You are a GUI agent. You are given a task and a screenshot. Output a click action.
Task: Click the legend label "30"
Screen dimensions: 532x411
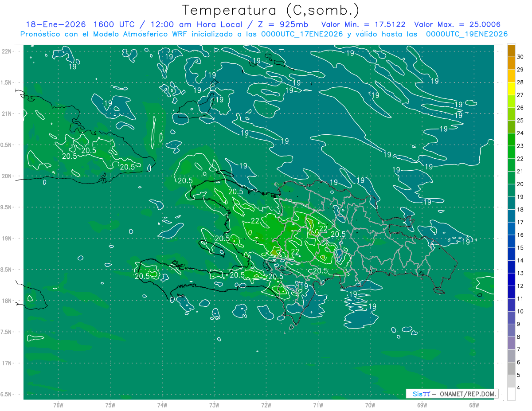click(x=520, y=57)
